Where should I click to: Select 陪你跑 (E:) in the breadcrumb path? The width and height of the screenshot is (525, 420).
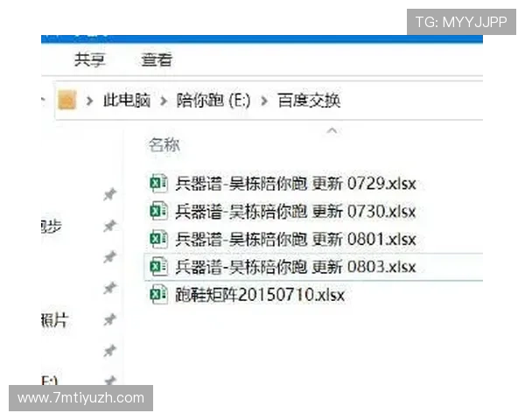click(x=213, y=100)
